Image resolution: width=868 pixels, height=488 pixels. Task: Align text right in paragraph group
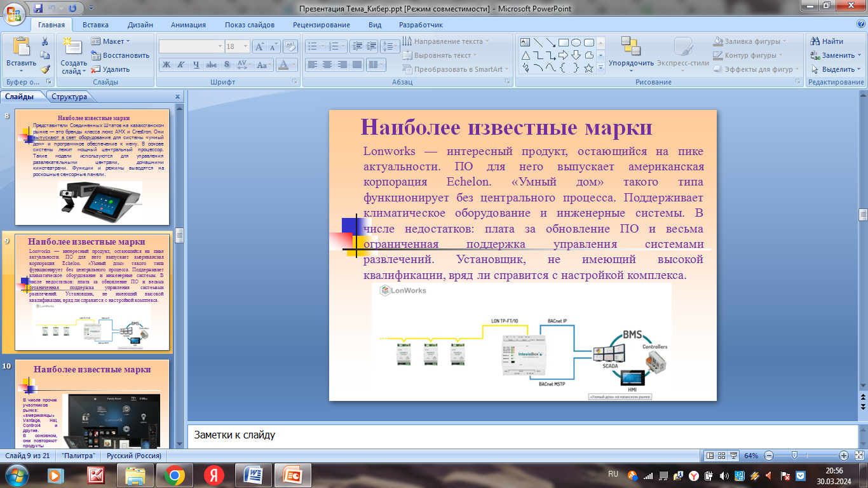point(342,64)
